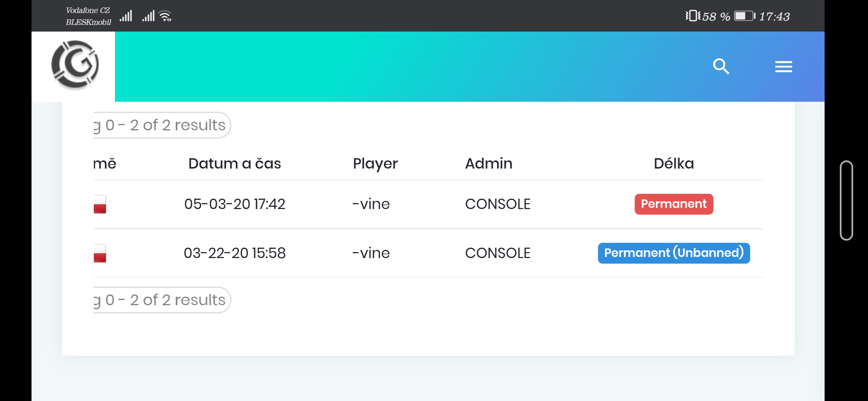The width and height of the screenshot is (868, 401).
Task: Tap the site logo icon
Action: point(75,65)
